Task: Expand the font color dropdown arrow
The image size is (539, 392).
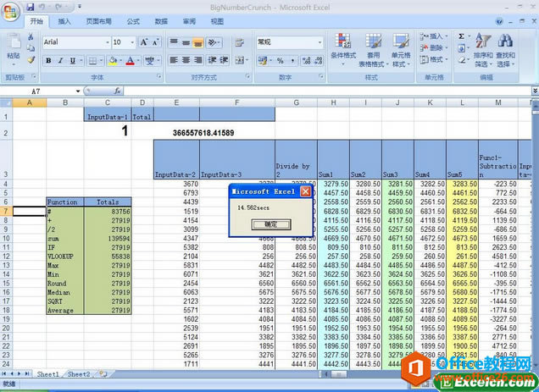Action: coord(138,61)
